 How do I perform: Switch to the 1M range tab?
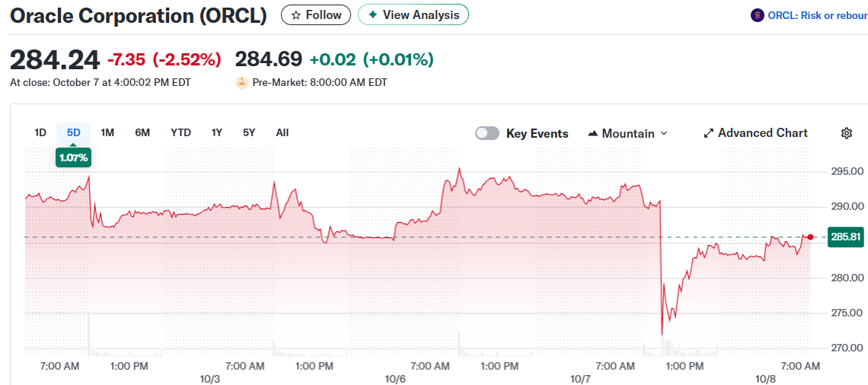[x=107, y=132]
